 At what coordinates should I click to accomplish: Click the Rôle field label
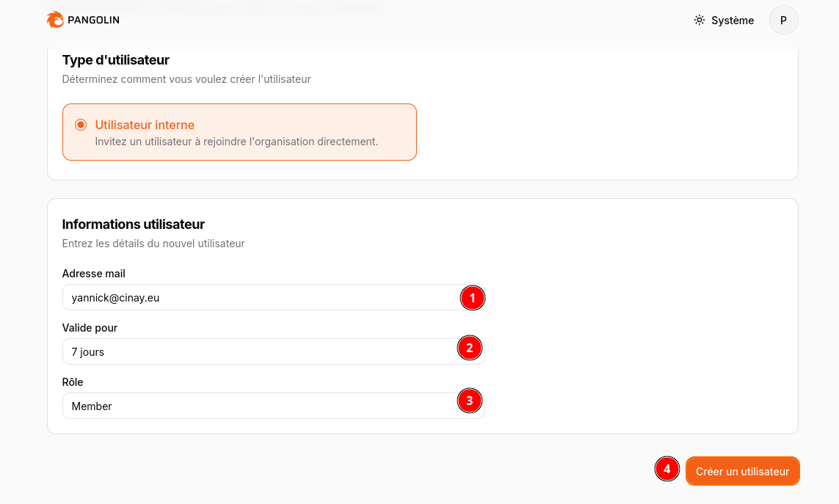pyautogui.click(x=73, y=382)
